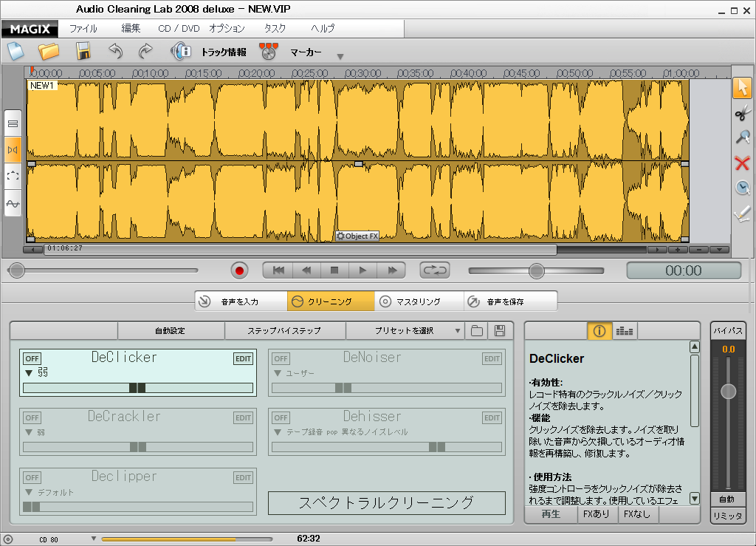The height and width of the screenshot is (546, 756).
Task: Toggle the DeClicker OFF switch
Action: 32,358
